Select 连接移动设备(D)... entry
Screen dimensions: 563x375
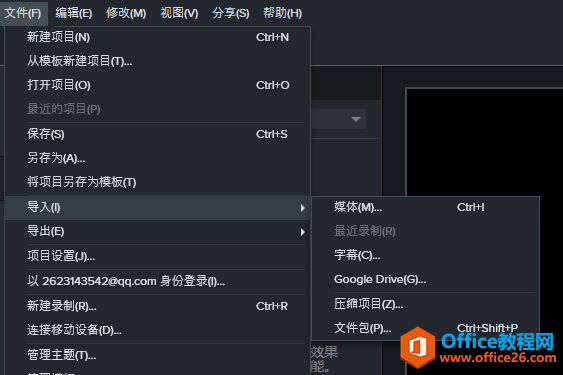coord(158,330)
